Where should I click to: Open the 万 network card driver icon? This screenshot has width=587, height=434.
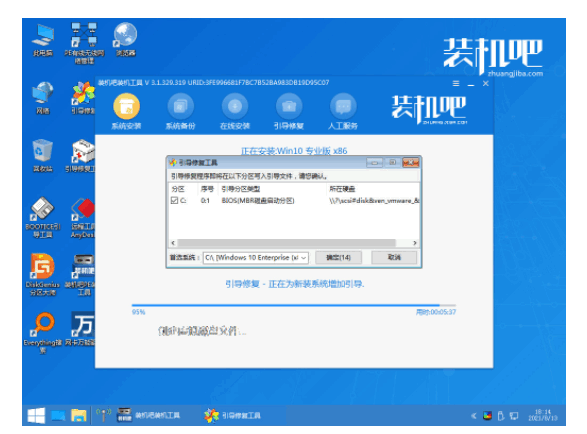(81, 329)
